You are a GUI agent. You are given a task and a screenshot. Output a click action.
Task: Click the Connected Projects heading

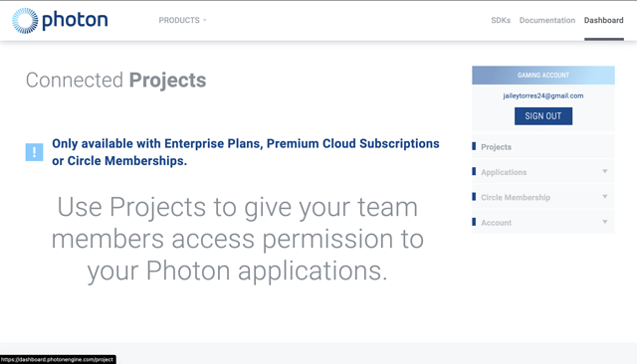[x=115, y=80]
